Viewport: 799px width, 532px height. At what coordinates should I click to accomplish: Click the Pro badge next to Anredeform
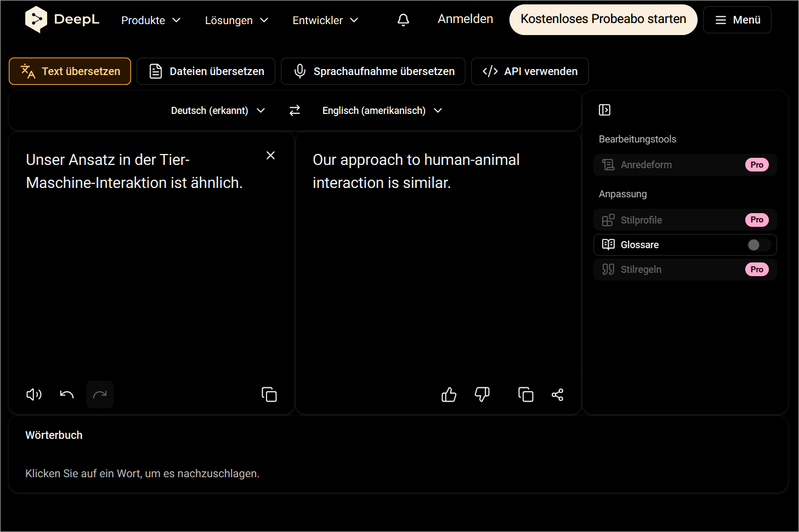[x=757, y=165]
